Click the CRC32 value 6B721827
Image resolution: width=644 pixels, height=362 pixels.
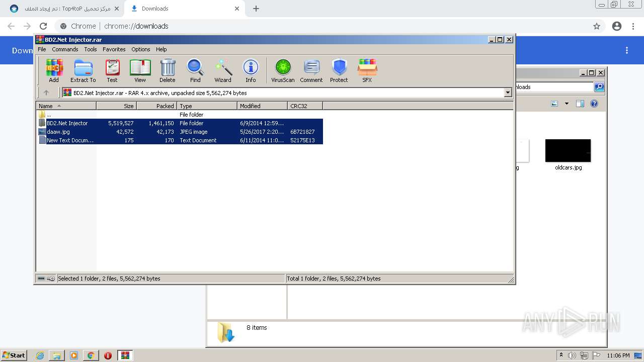(302, 132)
